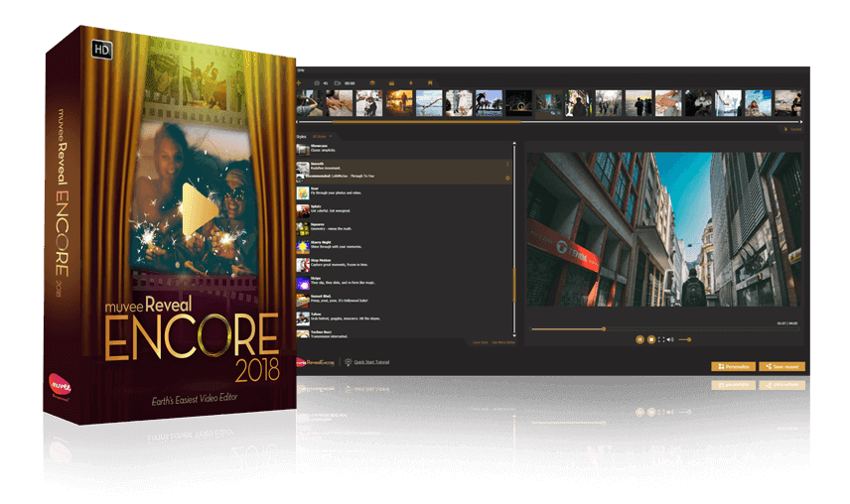Click the camera photo count icon
Screen dimensions: 850x504
317,82
